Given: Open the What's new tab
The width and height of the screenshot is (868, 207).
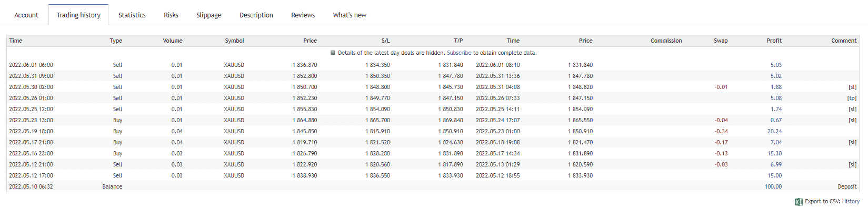Looking at the screenshot, I should 350,15.
